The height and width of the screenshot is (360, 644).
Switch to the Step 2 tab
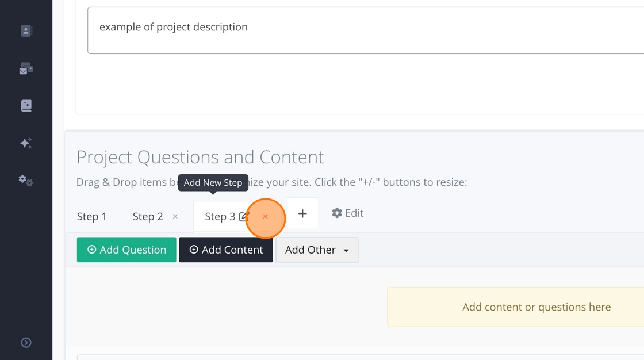(148, 217)
